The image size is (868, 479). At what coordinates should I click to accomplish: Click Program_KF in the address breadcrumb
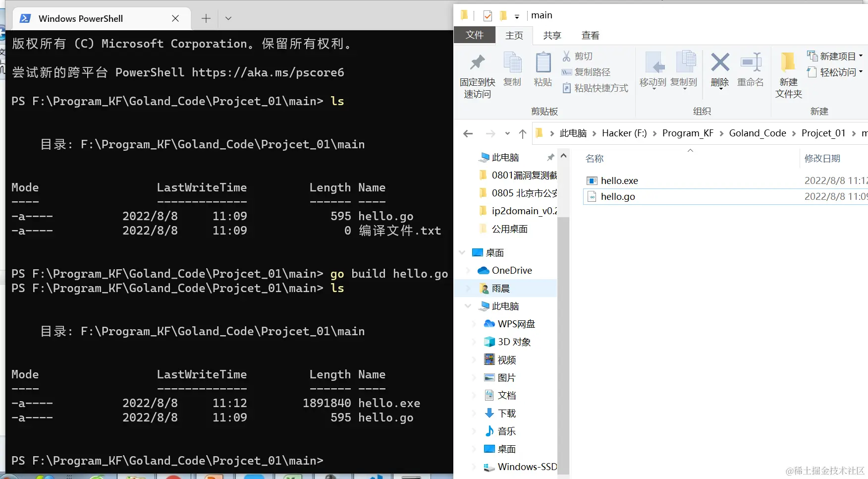(688, 133)
